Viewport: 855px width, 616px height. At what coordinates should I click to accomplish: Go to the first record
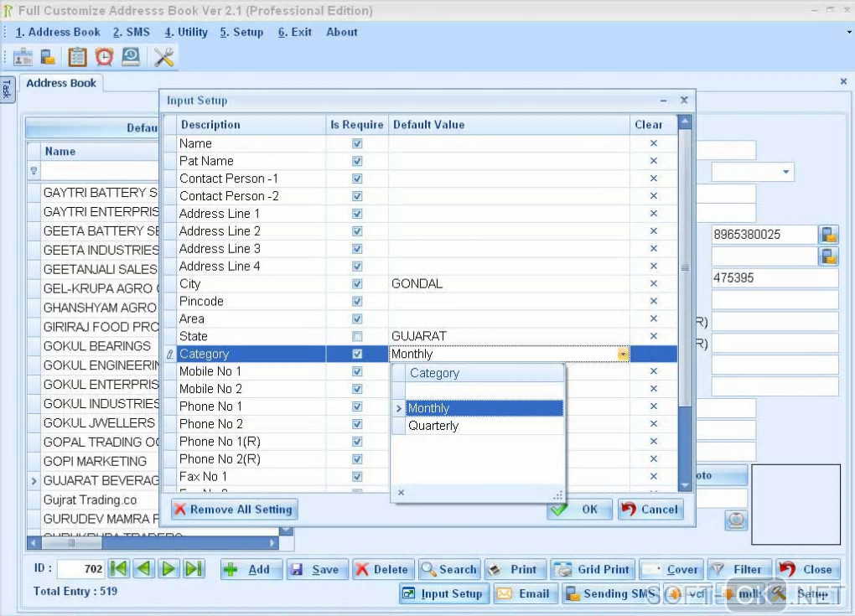119,569
